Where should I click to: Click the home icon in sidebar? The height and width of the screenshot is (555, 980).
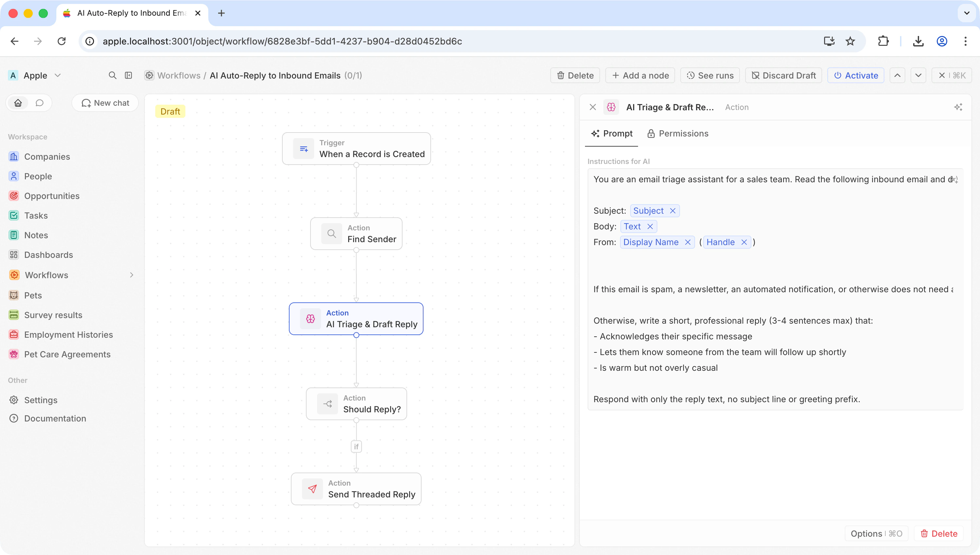point(18,103)
